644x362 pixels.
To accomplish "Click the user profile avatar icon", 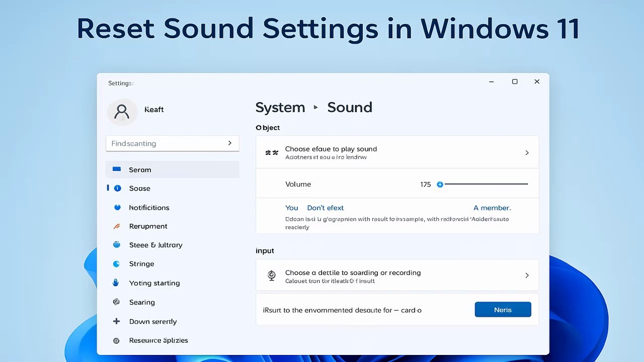I will [x=122, y=111].
